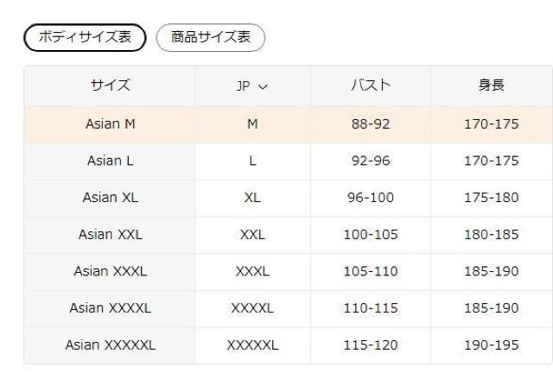Click the バスト column header
The image size is (553, 392).
370,85
